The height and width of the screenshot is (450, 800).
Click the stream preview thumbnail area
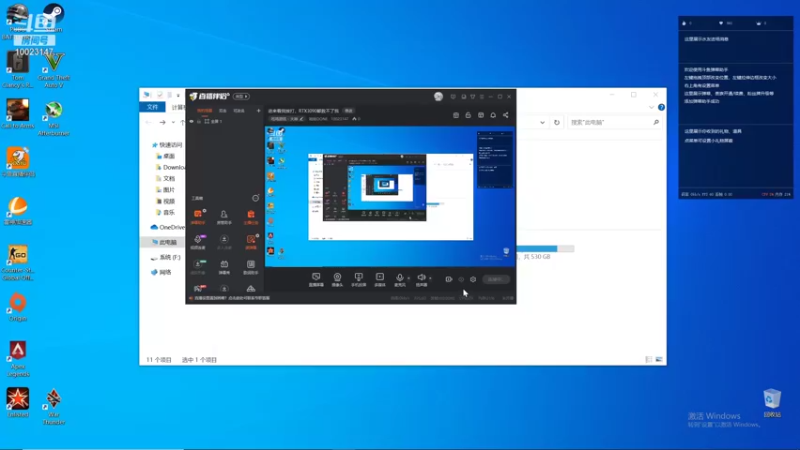pos(390,196)
